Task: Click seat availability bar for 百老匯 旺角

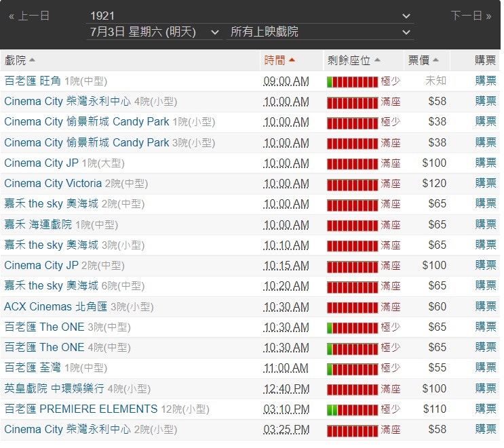Action: (x=352, y=81)
